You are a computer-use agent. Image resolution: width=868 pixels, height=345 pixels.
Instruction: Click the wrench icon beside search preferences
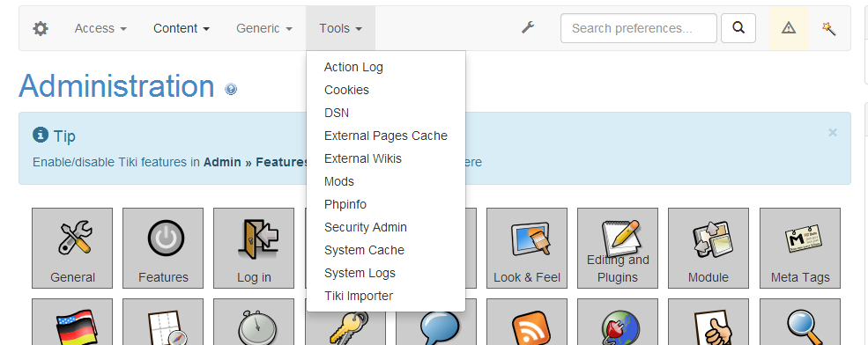point(528,27)
